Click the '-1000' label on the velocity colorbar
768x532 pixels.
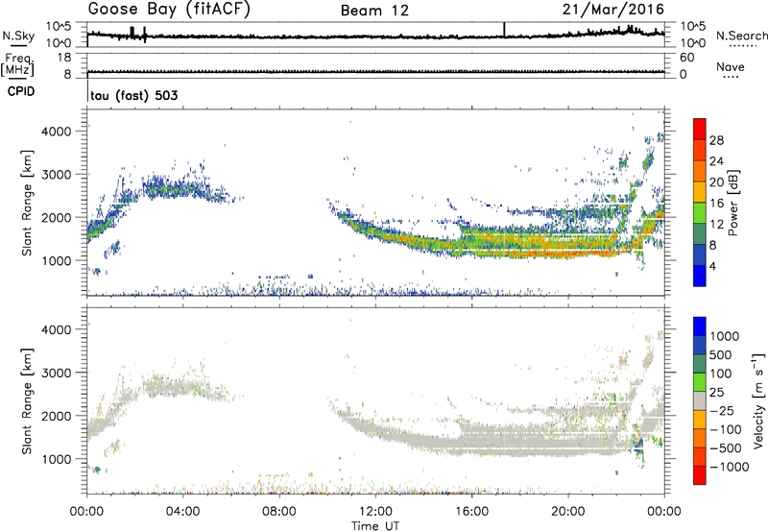coord(730,467)
